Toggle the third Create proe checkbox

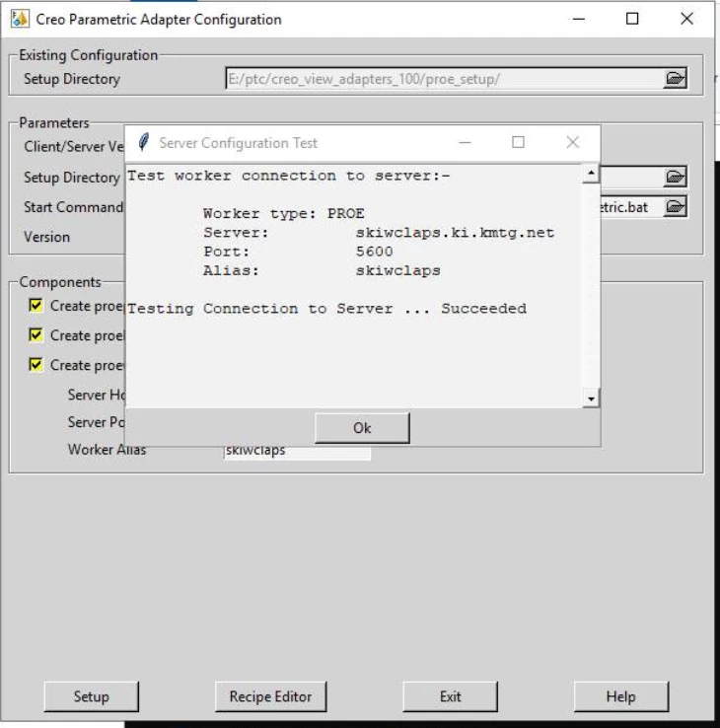point(36,365)
